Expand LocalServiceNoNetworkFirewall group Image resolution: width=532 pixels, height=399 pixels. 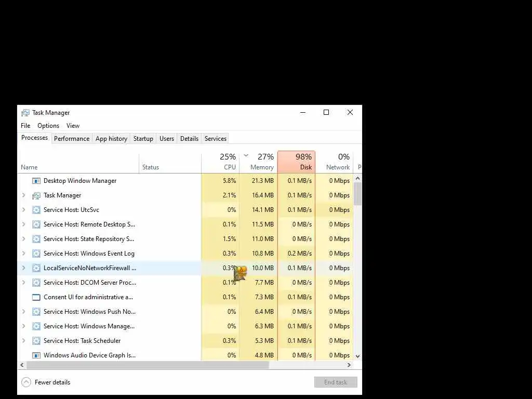(x=23, y=268)
